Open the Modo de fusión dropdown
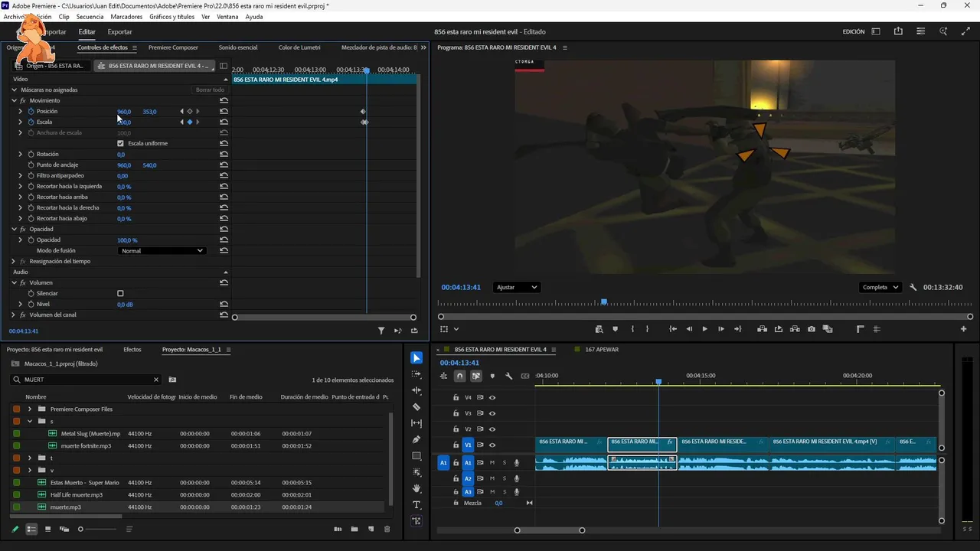 point(162,250)
